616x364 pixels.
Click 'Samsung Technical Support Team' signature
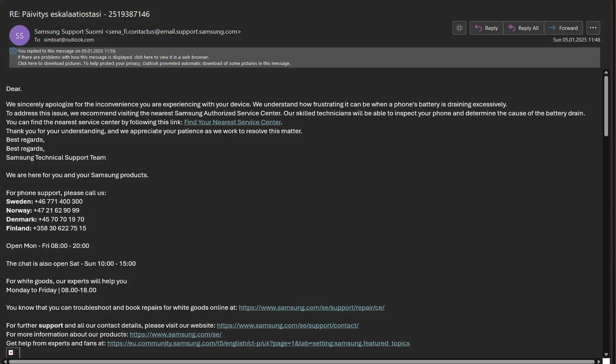click(56, 157)
